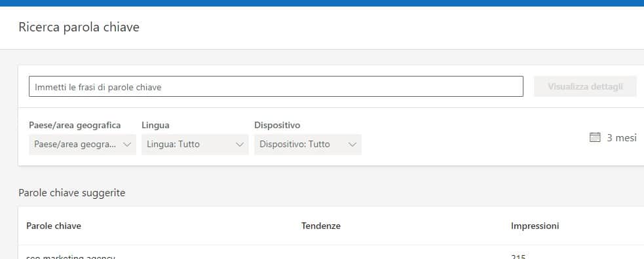
Task: Click the Ricerca parola chiave page title
Action: [79, 27]
